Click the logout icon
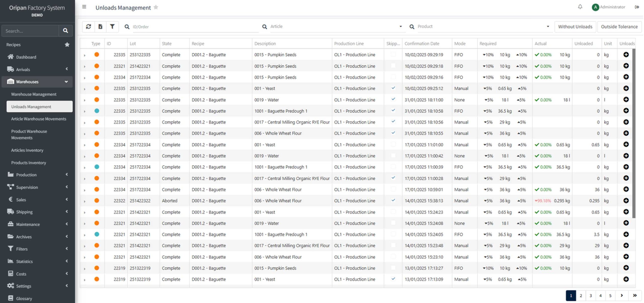Viewport: 644px width, 303px height. [x=637, y=7]
